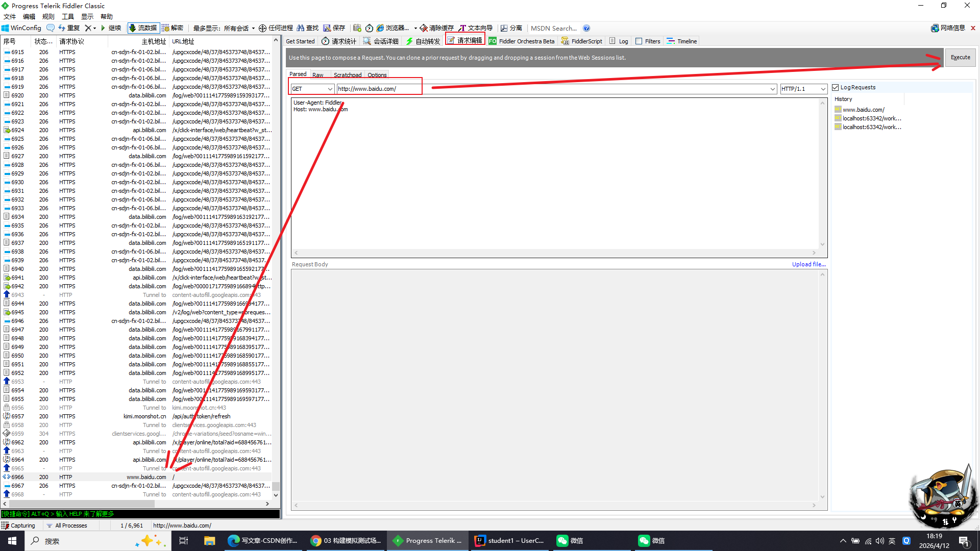Viewport: 980px width, 551px height.
Task: Click the 清除缓存 clear cache icon
Action: (424, 28)
